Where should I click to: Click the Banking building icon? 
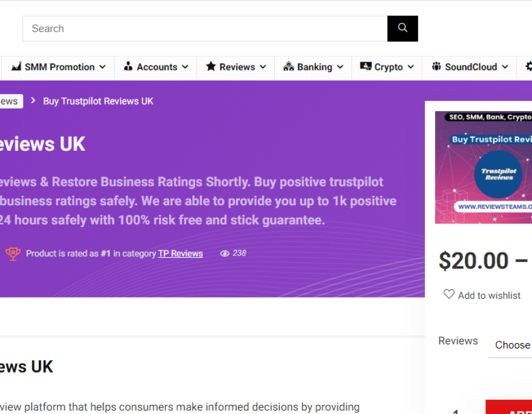[288, 67]
